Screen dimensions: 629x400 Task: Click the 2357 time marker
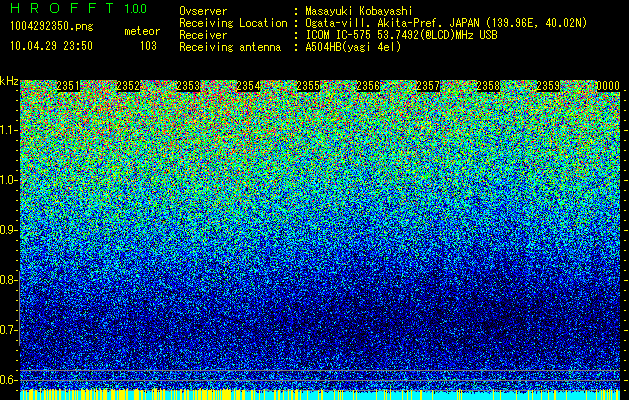coord(428,86)
